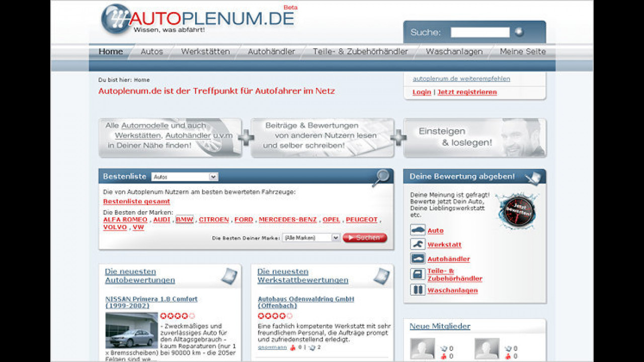Screen dimensions: 644x362
Task: Click the 'Jetzt registrieren' link
Action: click(x=467, y=92)
